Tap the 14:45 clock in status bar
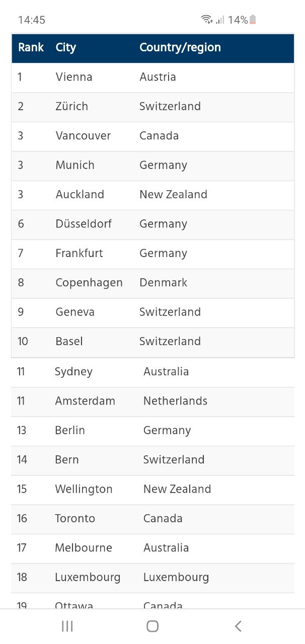305x644 pixels. 32,20
